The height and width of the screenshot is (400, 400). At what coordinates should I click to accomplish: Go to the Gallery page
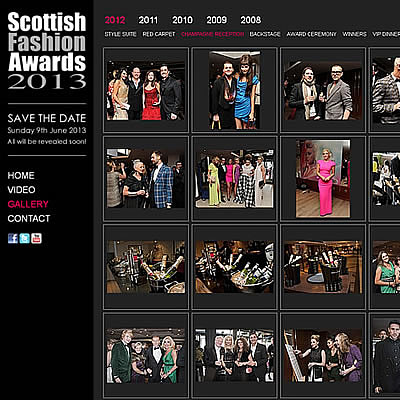pyautogui.click(x=28, y=204)
